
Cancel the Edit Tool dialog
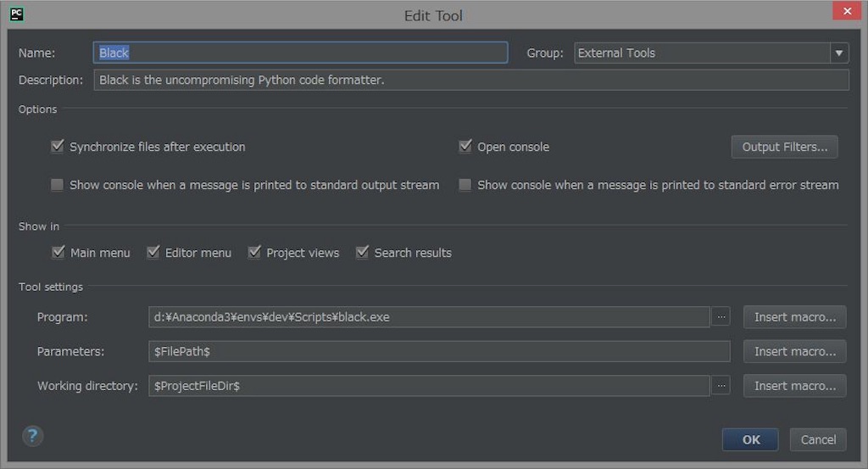pyautogui.click(x=818, y=439)
